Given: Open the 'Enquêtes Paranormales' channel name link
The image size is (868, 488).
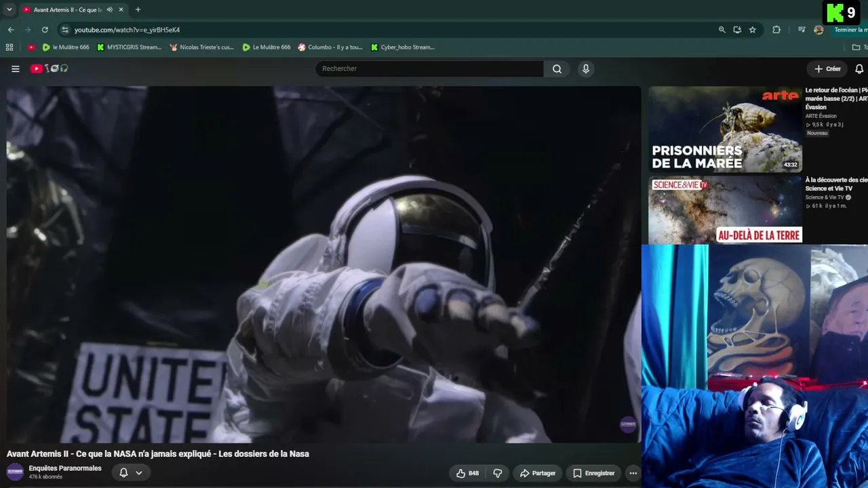Looking at the screenshot, I should [x=65, y=468].
